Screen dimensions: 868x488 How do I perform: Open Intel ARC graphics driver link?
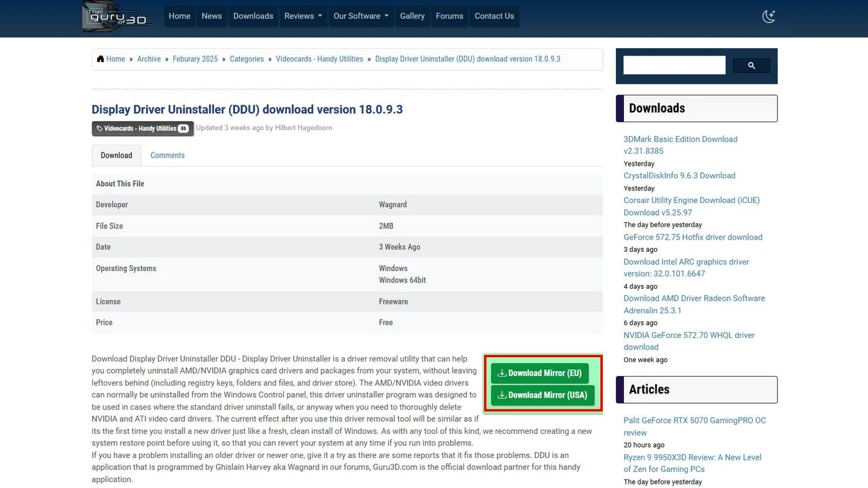click(x=687, y=267)
